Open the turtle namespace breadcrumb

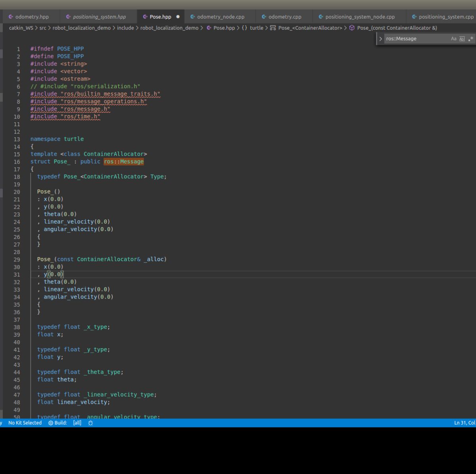pos(257,28)
